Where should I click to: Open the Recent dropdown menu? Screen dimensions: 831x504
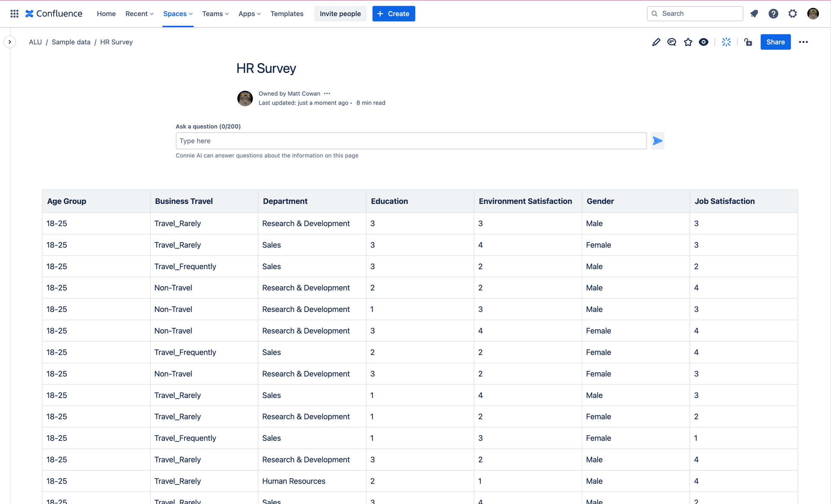click(140, 14)
